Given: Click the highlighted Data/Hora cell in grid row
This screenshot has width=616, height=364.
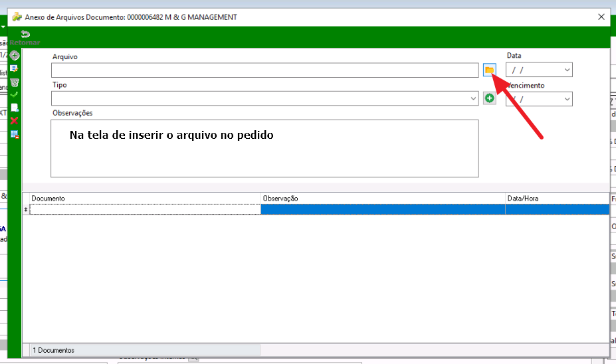Looking at the screenshot, I should (557, 209).
